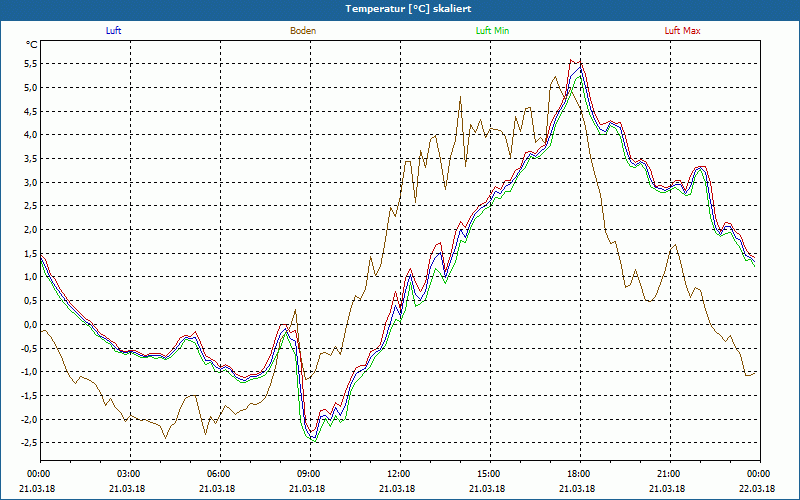Click the '03:00' time axis label
Screen dimensions: 800x500
point(130,474)
